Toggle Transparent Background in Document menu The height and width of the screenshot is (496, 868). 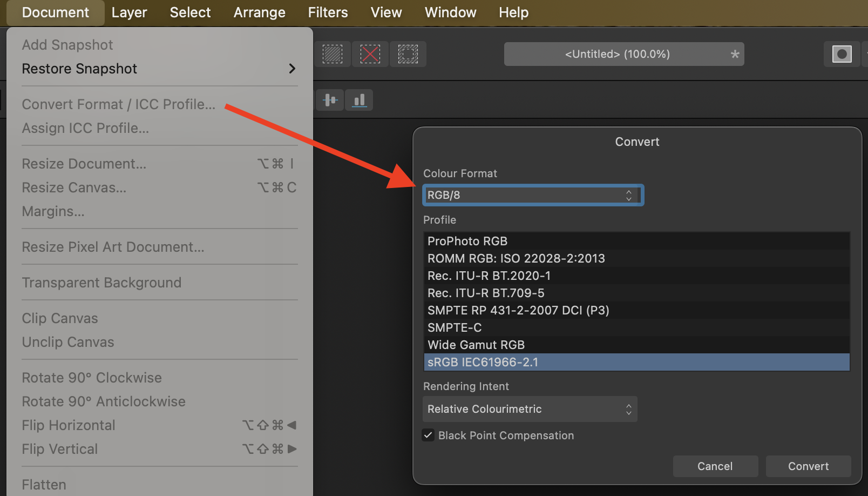pos(101,282)
